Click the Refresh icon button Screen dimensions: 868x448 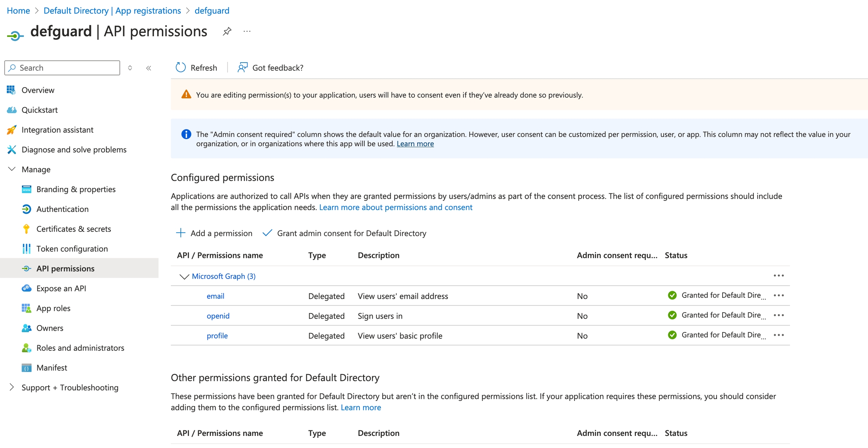point(181,68)
